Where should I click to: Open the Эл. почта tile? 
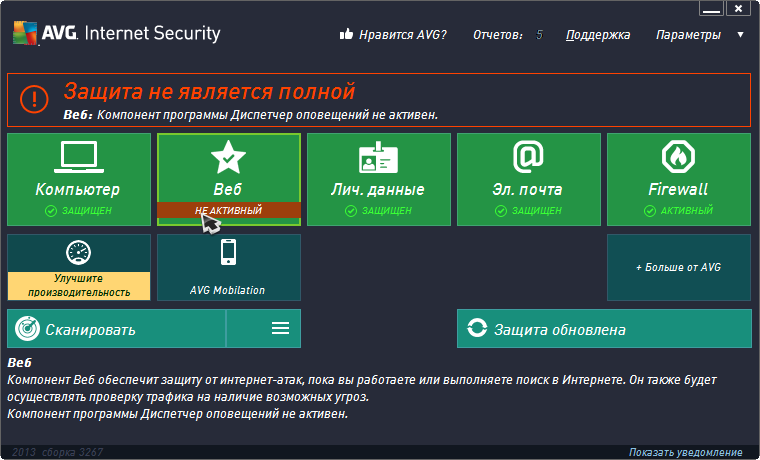pyautogui.click(x=529, y=180)
